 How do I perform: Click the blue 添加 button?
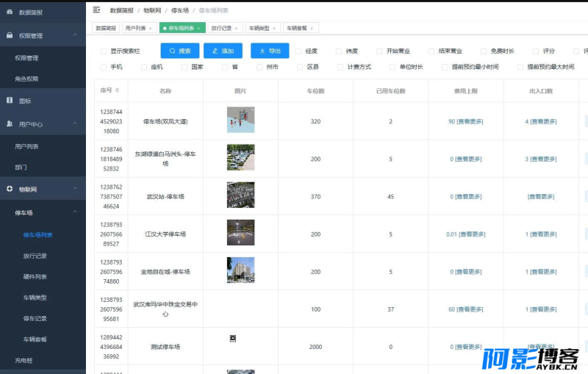(223, 51)
